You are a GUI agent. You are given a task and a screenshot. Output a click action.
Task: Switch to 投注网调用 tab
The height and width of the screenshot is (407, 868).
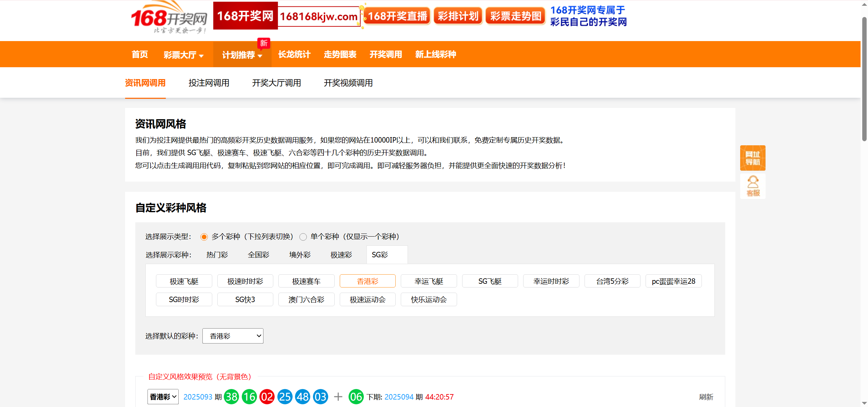[209, 83]
